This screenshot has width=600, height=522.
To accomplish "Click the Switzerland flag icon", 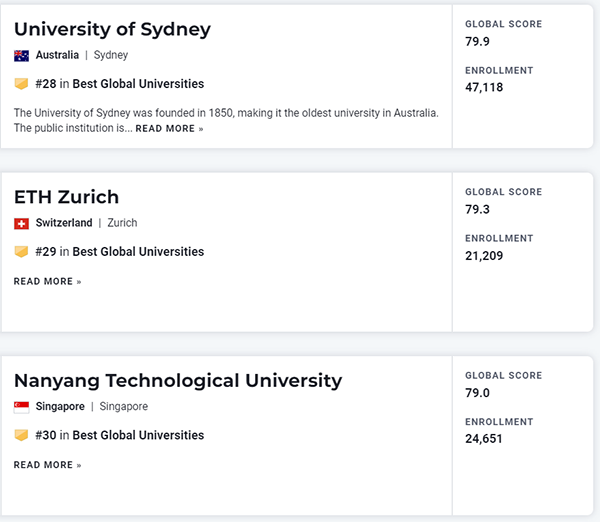I will coord(21,223).
